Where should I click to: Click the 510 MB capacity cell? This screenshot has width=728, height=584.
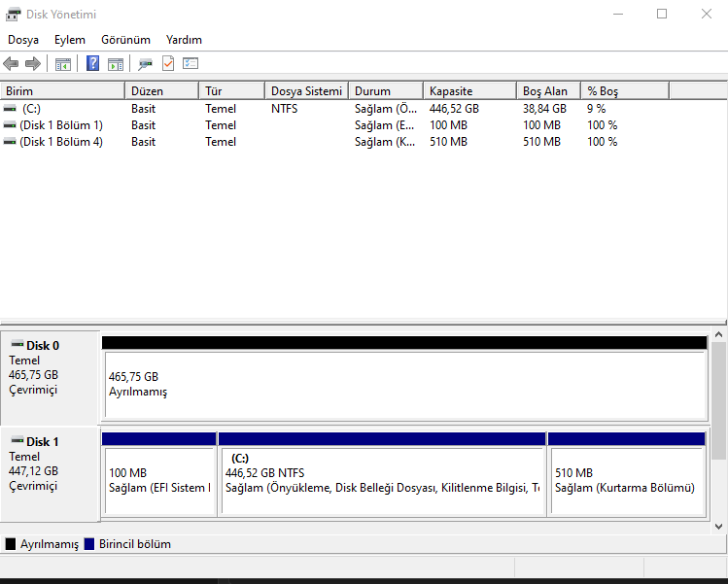click(448, 142)
